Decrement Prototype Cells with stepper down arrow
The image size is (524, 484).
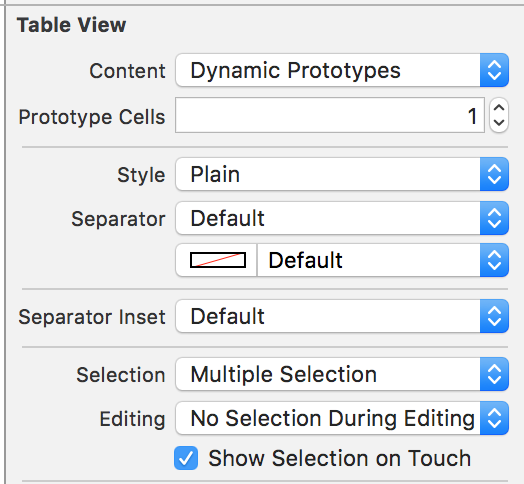[499, 123]
